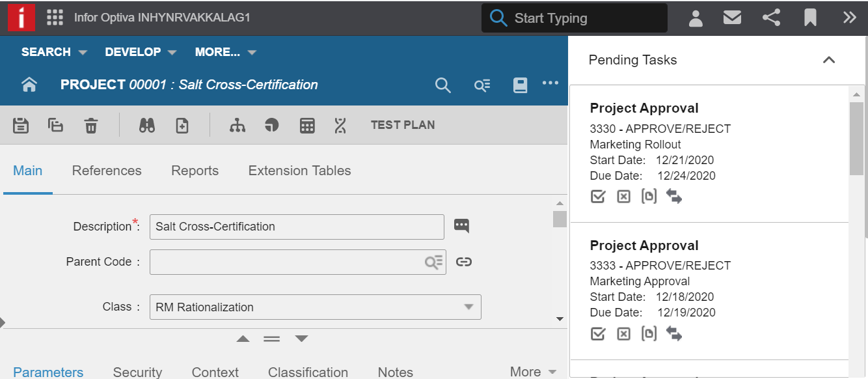Screen dimensions: 868x379
Task: Click the TEST PLAN button
Action: click(x=402, y=124)
